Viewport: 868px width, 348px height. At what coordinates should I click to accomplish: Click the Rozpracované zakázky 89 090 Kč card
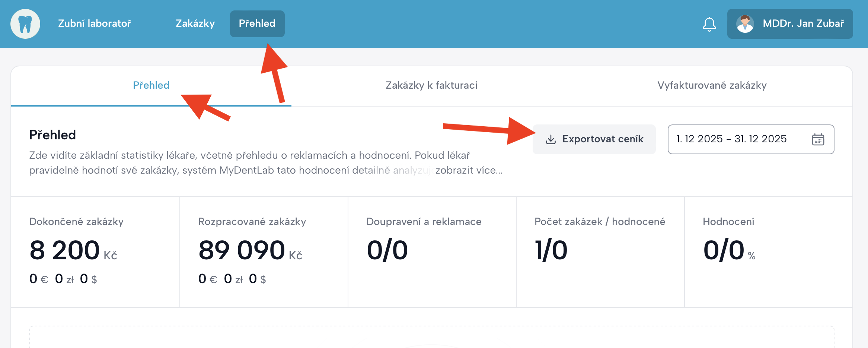264,251
